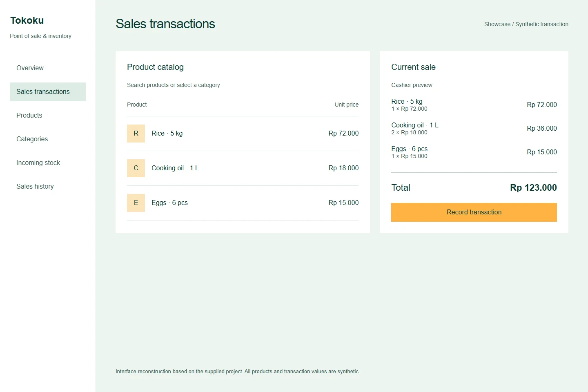Add Rice · 5 kg from the catalog
Viewport: 588px width, 392px height.
(243, 134)
